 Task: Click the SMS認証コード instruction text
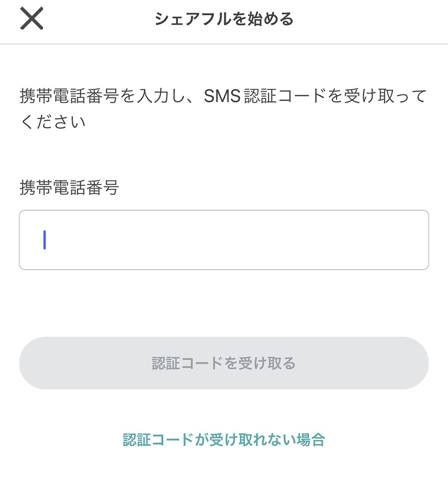tap(265, 96)
